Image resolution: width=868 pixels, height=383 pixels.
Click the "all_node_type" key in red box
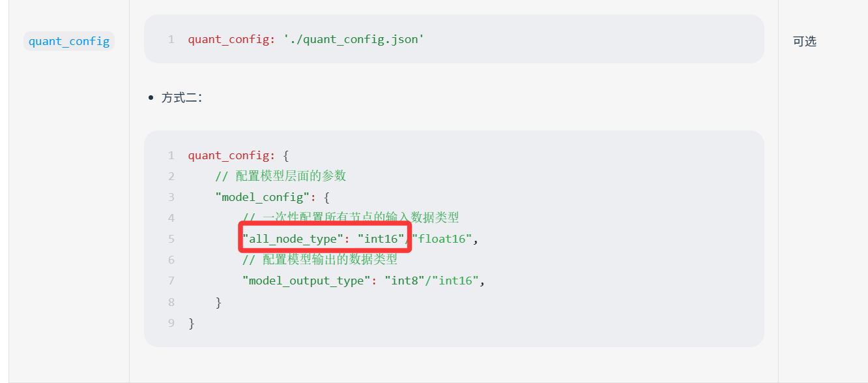[293, 239]
